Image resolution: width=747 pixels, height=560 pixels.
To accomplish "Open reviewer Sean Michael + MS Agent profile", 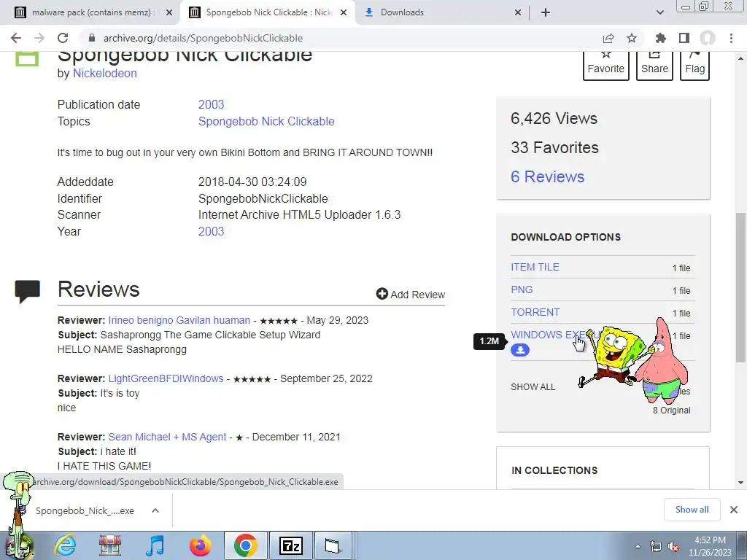I will tap(167, 437).
